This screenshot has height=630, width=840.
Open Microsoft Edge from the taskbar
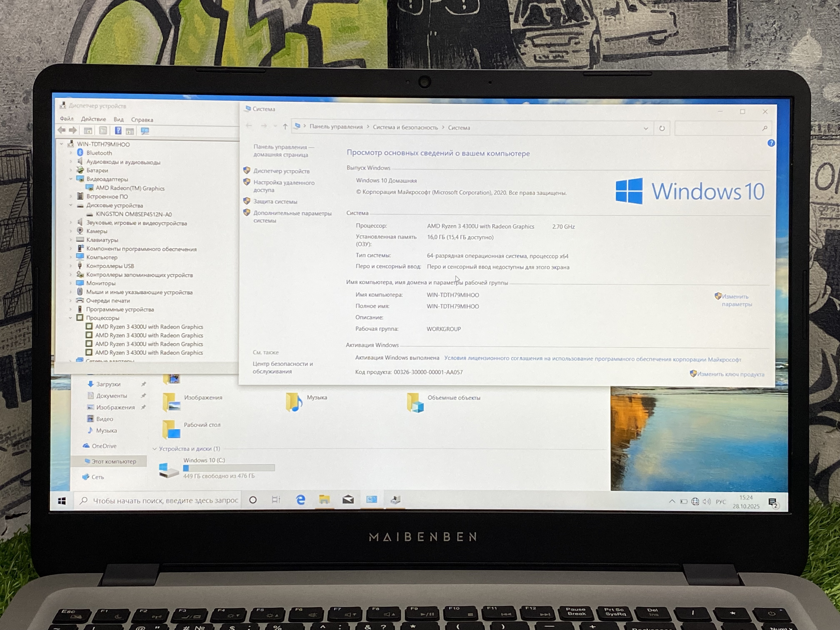300,500
